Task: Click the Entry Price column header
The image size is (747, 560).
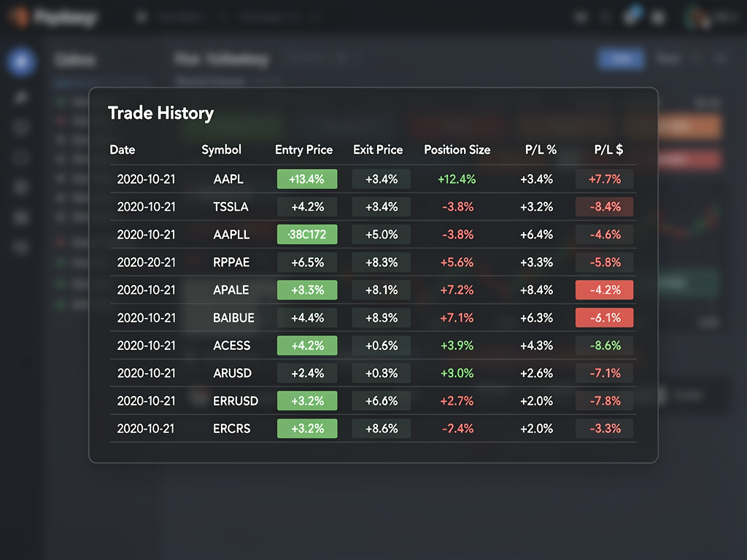Action: tap(303, 149)
